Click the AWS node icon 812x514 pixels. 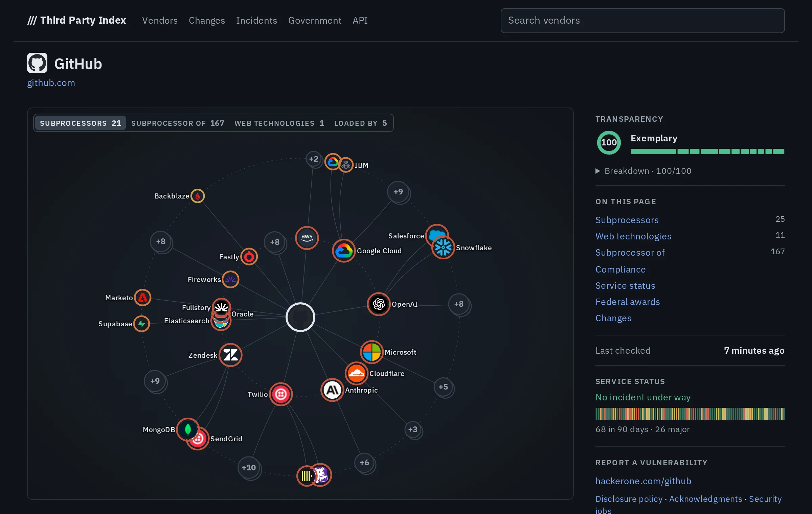pyautogui.click(x=307, y=238)
